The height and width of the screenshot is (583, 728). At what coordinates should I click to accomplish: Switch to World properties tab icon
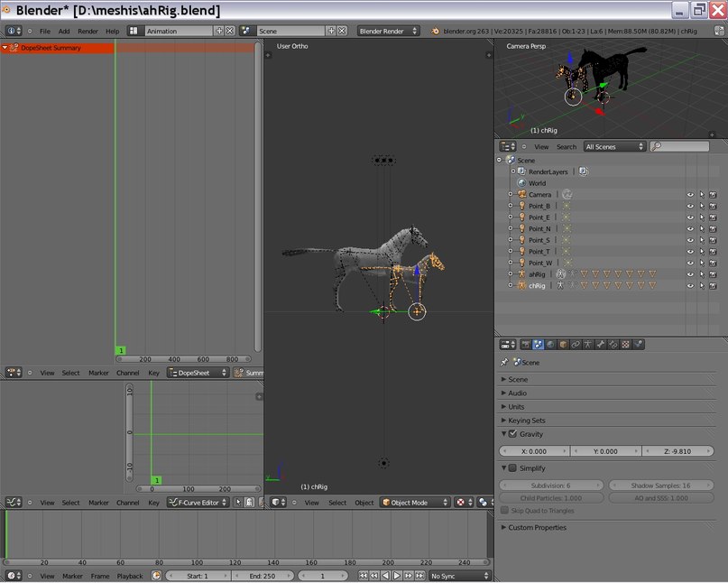tap(550, 345)
